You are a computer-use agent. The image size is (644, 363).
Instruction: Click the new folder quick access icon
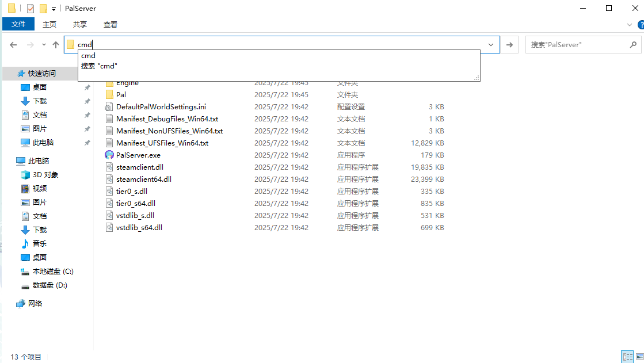(x=43, y=8)
